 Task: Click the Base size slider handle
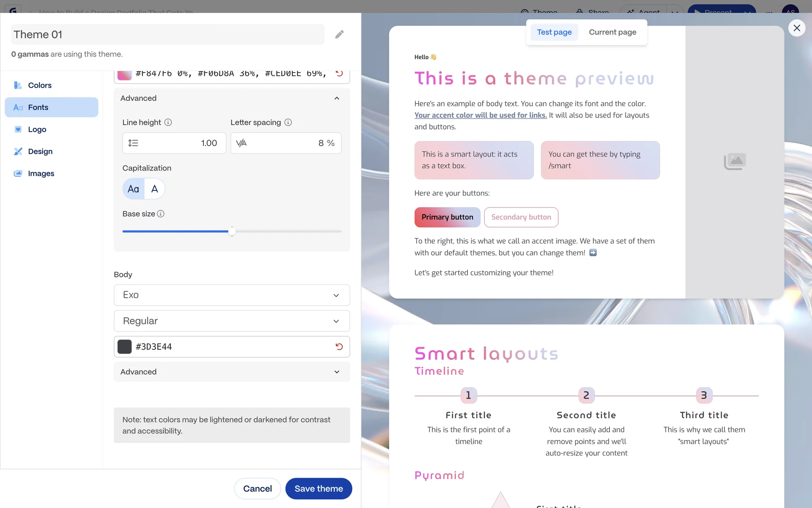[232, 231]
